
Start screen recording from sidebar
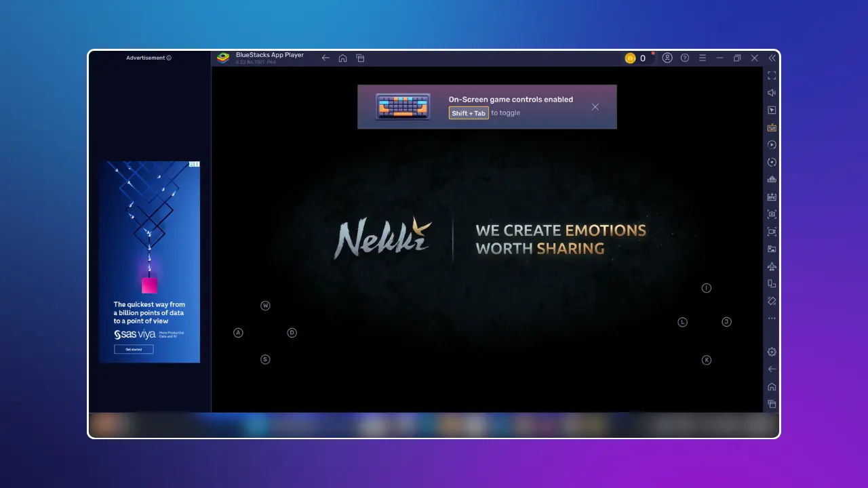pos(772,232)
